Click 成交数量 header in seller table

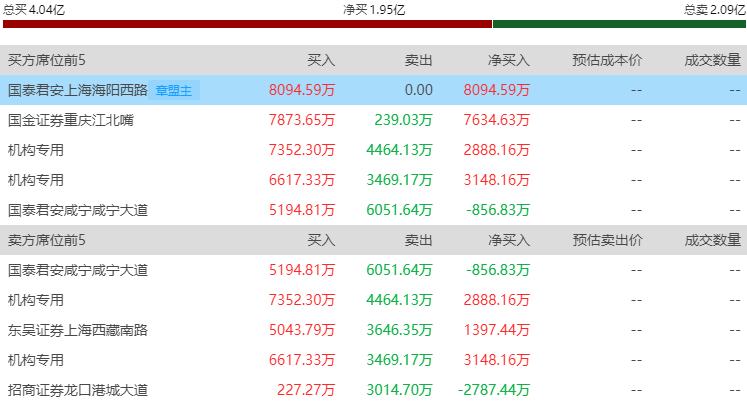tap(713, 240)
